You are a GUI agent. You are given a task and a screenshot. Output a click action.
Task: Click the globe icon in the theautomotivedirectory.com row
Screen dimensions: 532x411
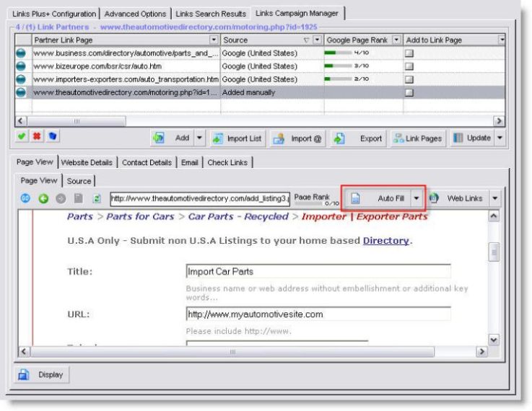coord(21,92)
